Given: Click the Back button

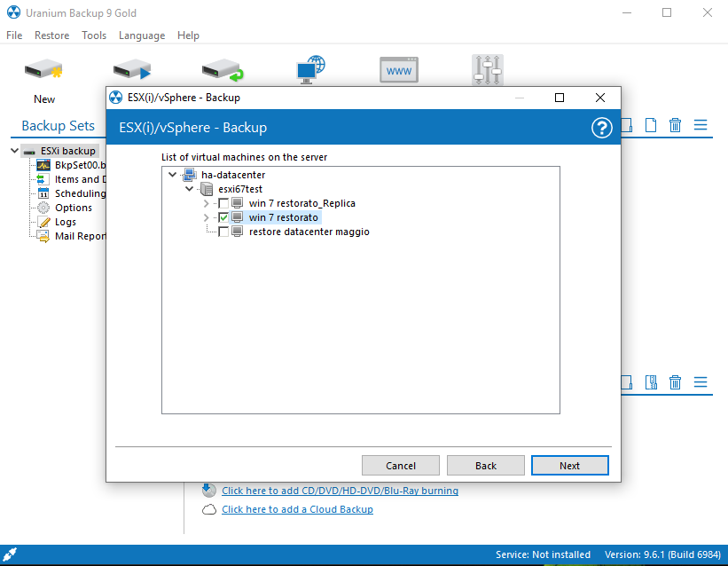Looking at the screenshot, I should coord(486,466).
